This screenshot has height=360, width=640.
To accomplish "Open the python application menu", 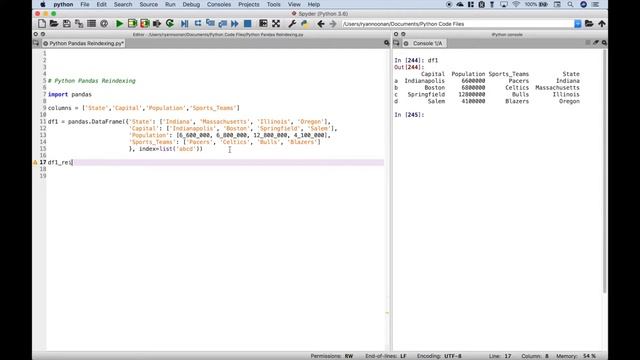I will point(63,4).
